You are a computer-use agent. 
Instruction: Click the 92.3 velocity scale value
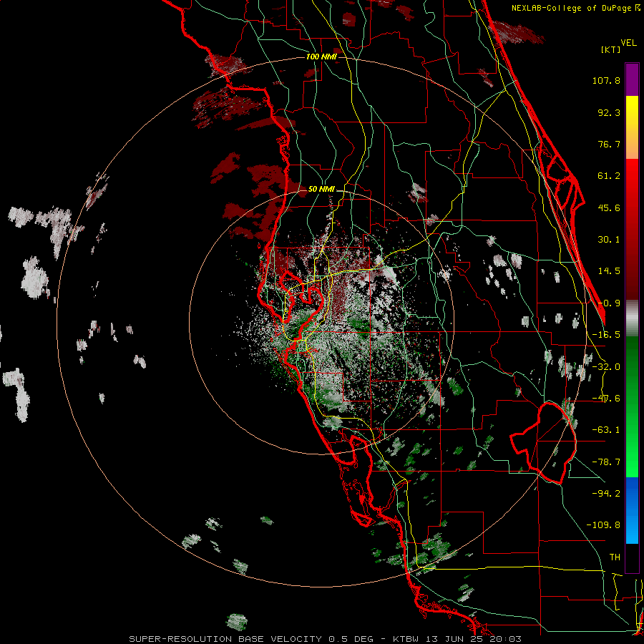[609, 112]
